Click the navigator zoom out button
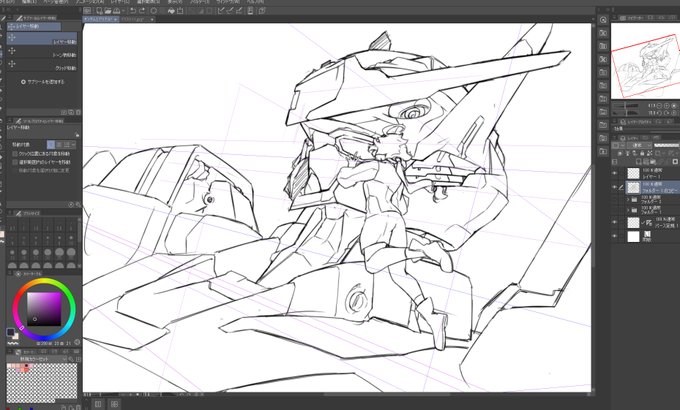Screen dimensions: 680x410 pos(660,105)
